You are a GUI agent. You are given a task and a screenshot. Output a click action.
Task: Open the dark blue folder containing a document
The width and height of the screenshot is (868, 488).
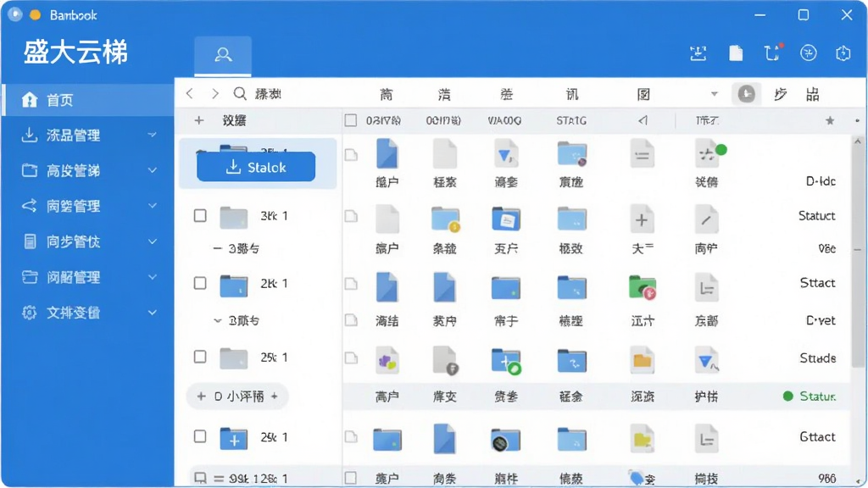tap(506, 219)
